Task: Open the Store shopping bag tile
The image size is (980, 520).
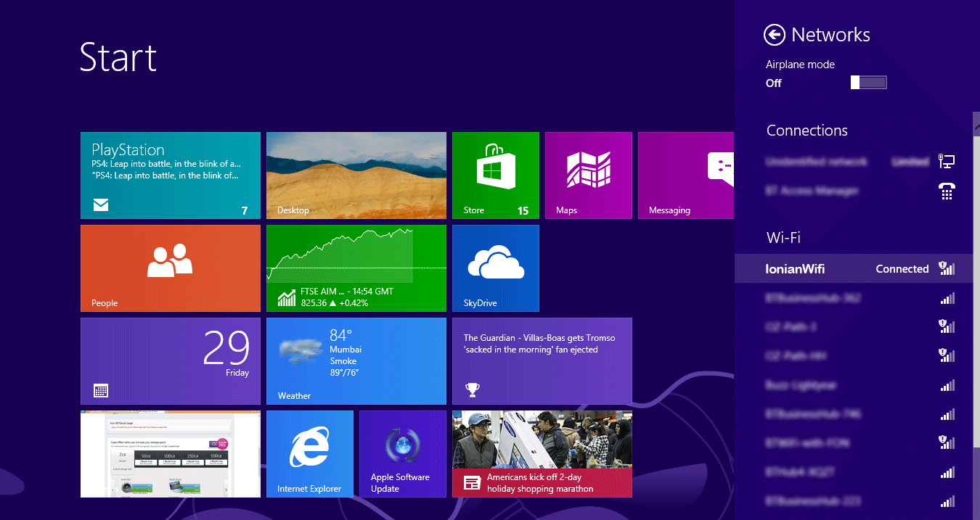Action: [x=496, y=176]
